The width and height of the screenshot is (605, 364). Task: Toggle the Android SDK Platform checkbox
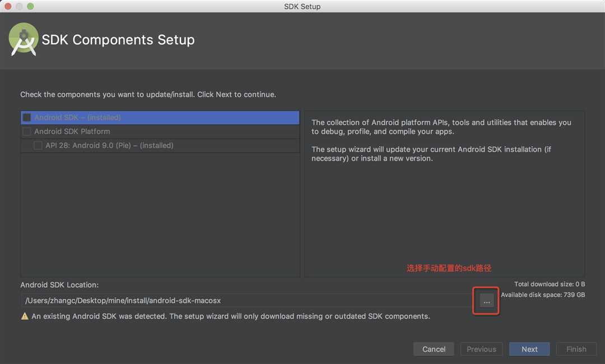(x=27, y=132)
